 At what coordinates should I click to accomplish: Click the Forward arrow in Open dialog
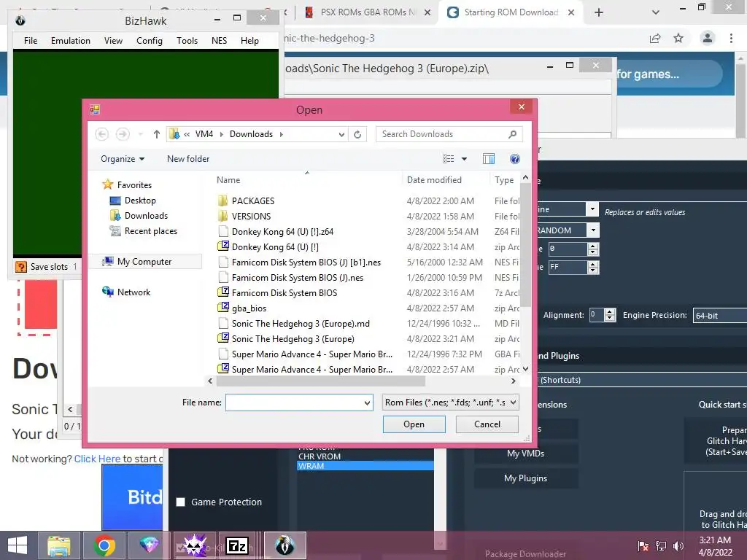click(123, 134)
